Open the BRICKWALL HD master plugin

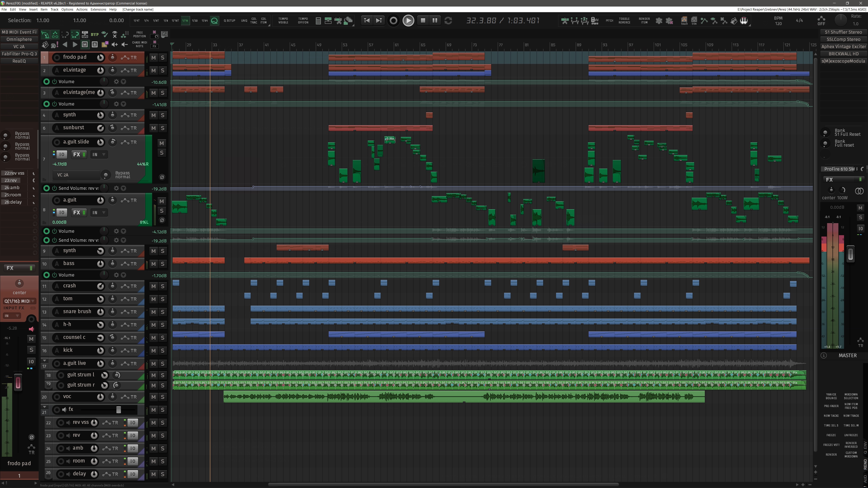coord(843,54)
